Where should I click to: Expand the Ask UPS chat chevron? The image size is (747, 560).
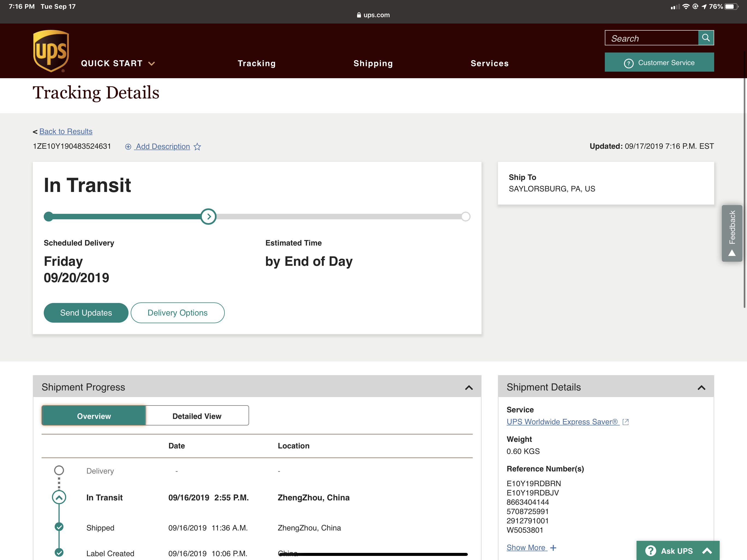[707, 551]
